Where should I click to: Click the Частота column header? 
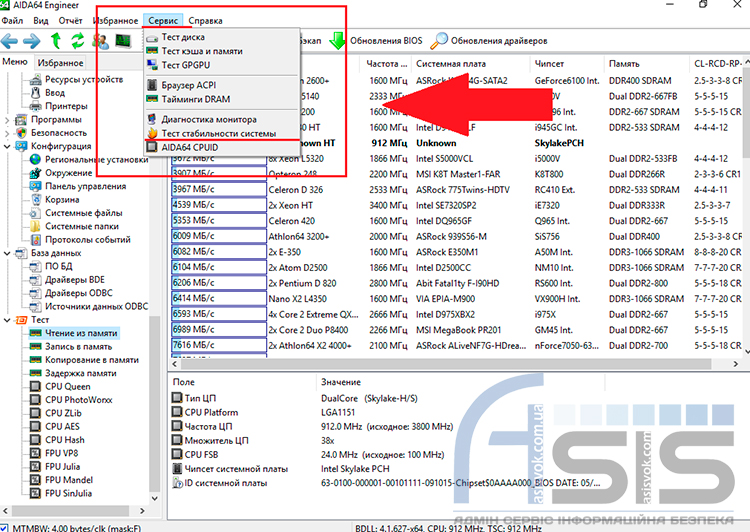(386, 64)
